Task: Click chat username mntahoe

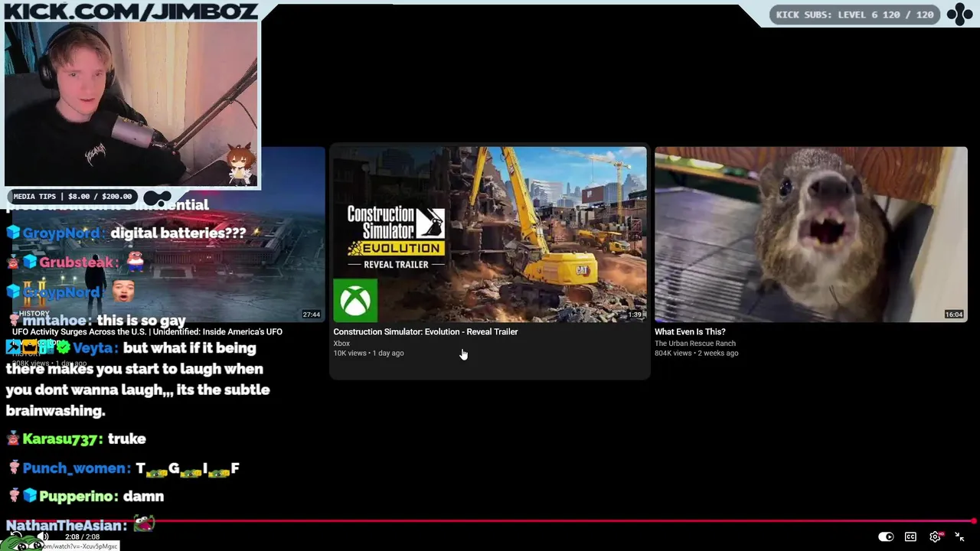Action: [x=54, y=321]
